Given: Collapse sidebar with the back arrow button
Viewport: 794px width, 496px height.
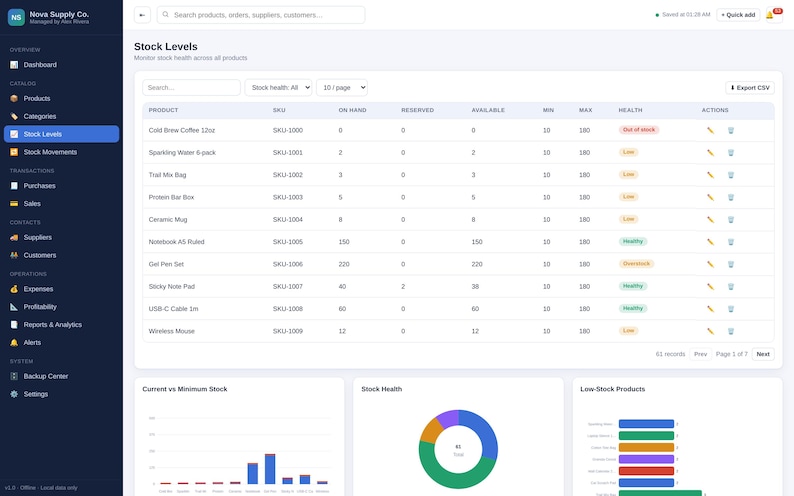Looking at the screenshot, I should tap(142, 15).
